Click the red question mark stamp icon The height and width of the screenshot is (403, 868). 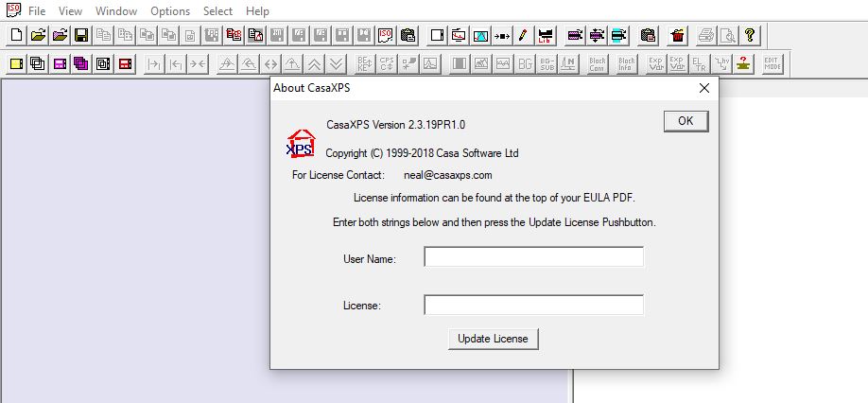pos(743,63)
